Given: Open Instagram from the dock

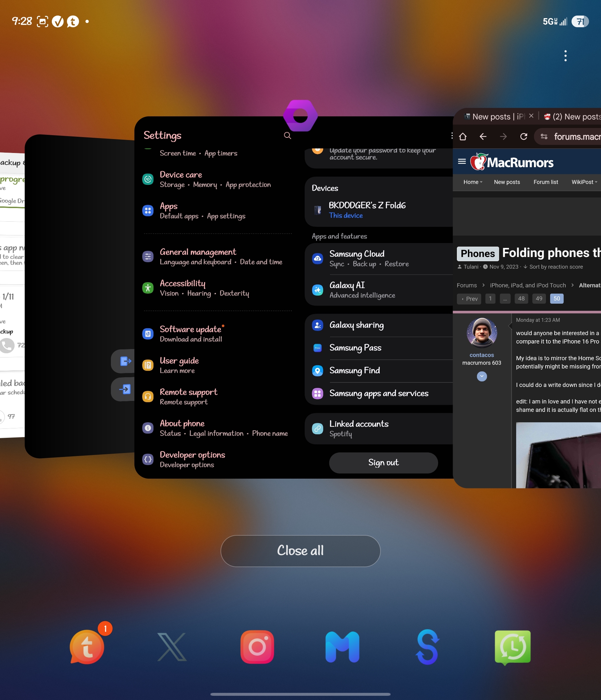Looking at the screenshot, I should tap(257, 647).
